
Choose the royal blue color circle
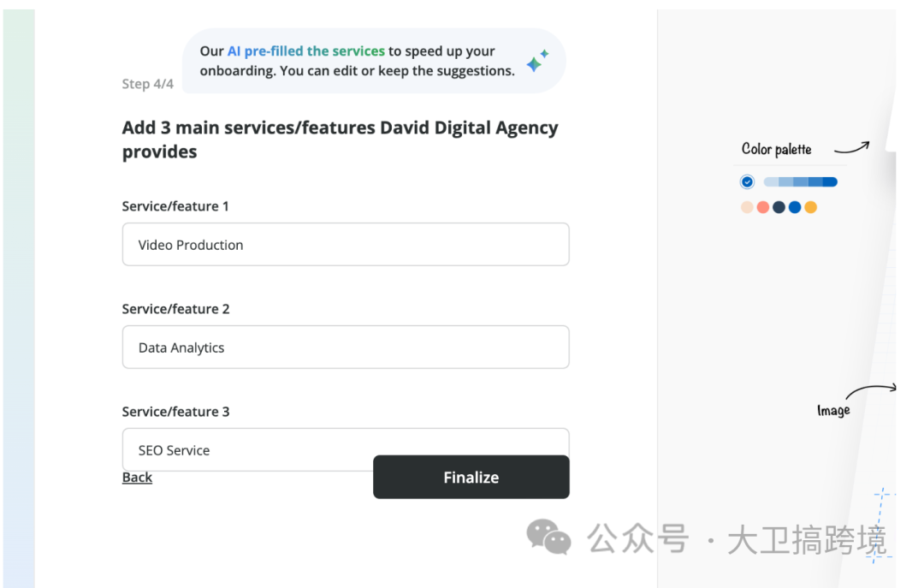click(795, 207)
